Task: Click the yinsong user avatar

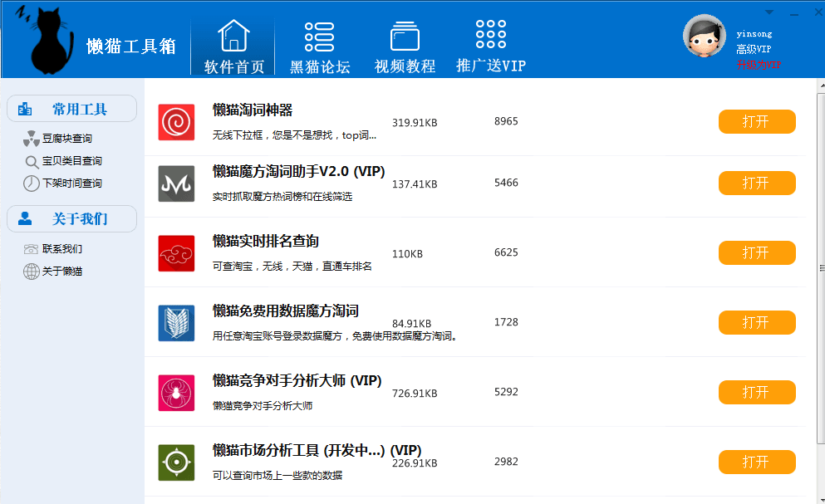Action: pyautogui.click(x=705, y=36)
